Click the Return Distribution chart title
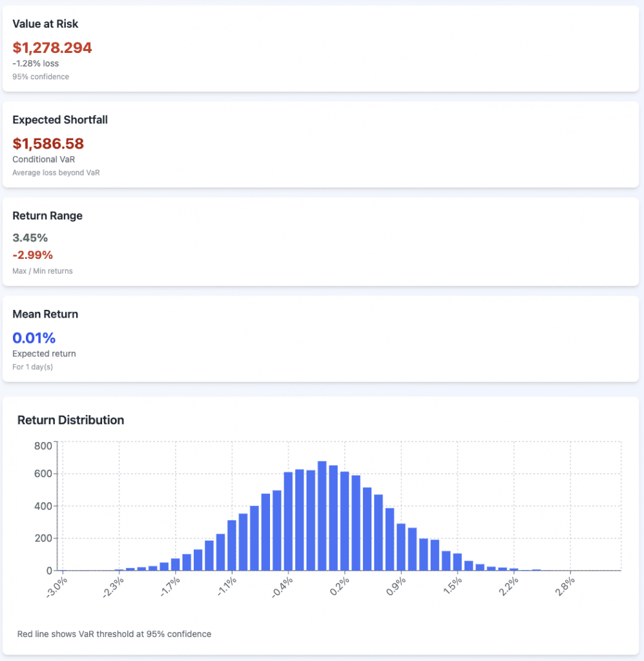The height and width of the screenshot is (661, 644). (71, 420)
